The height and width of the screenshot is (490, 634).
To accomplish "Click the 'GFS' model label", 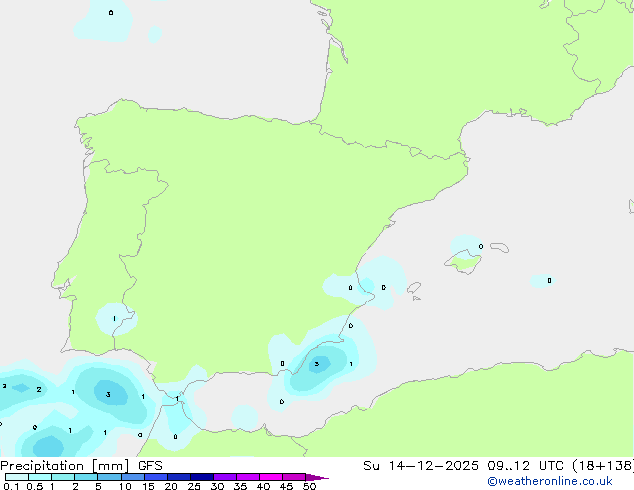I will click(150, 466).
